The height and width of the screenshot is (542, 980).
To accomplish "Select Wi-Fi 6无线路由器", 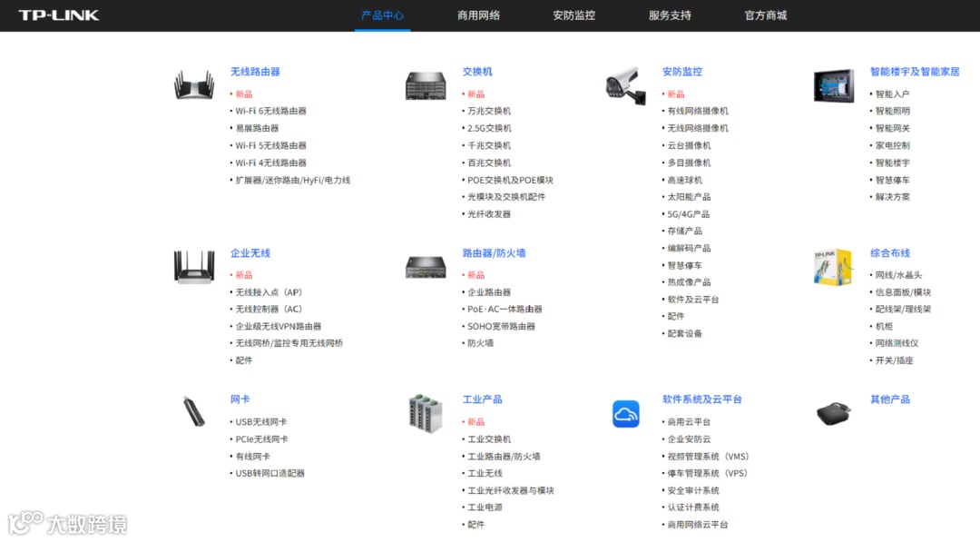I will click(x=270, y=111).
